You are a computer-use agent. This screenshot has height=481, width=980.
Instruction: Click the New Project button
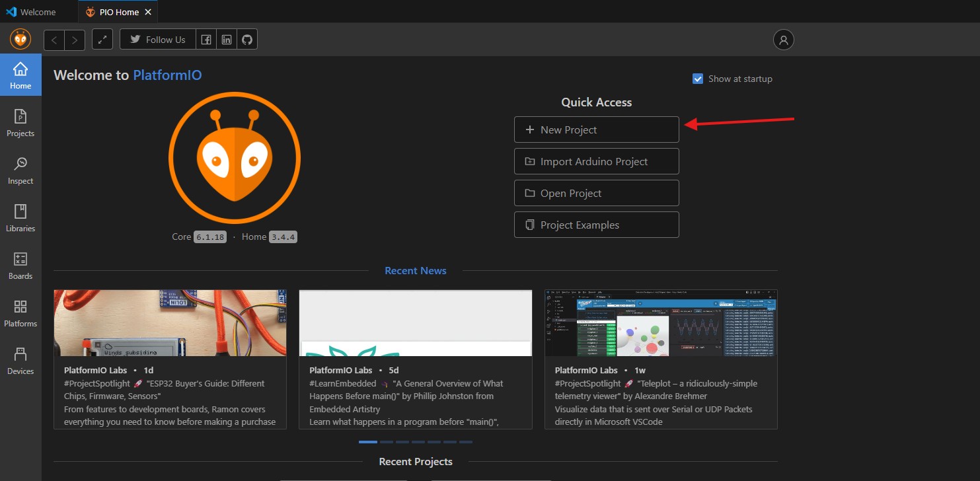pos(597,129)
